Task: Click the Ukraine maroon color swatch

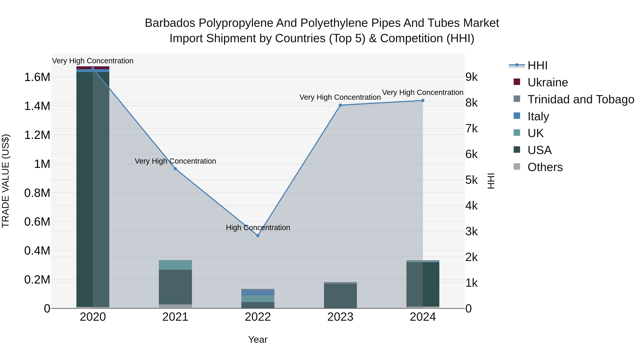Action: pos(517,82)
